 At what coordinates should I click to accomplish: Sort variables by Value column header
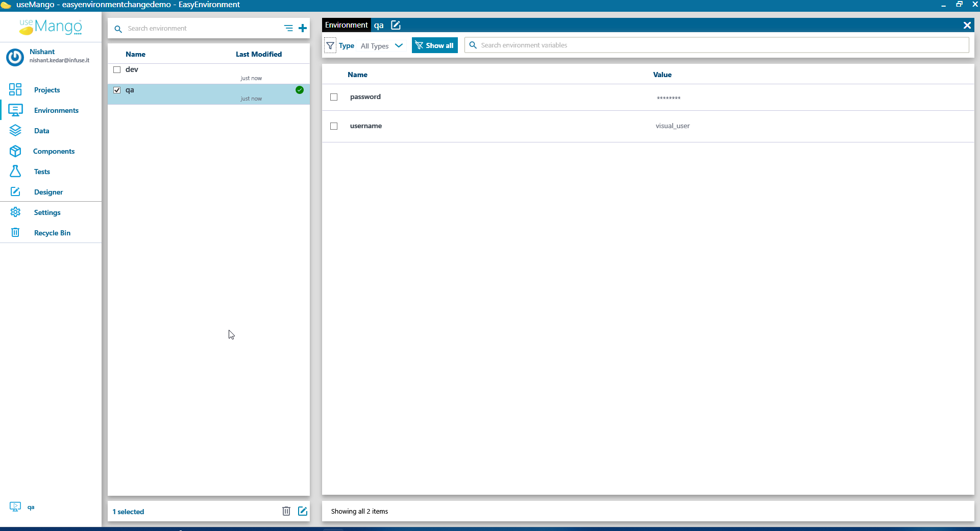tap(662, 75)
